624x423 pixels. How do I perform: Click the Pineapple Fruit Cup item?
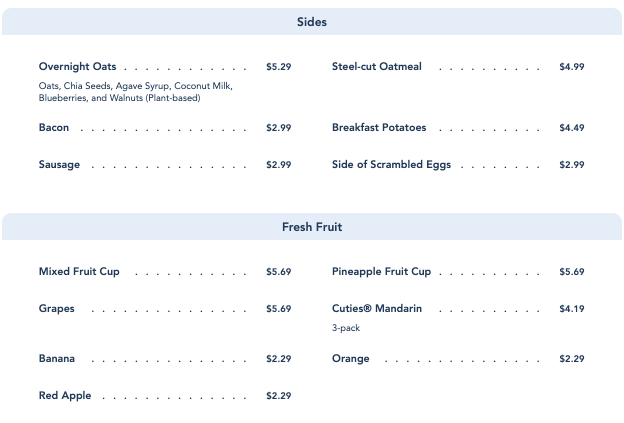381,272
